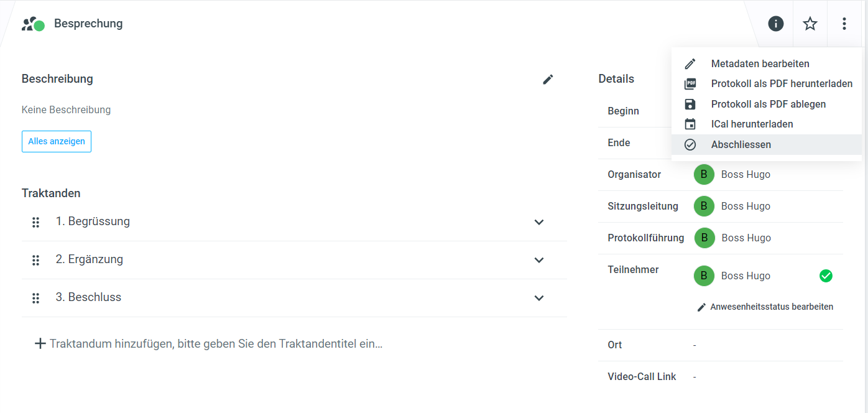Expand the 1. Begrüssung agenda item

pyautogui.click(x=539, y=222)
